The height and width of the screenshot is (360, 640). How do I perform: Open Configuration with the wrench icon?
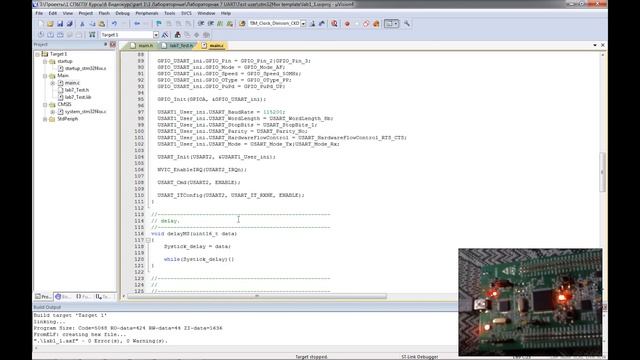point(407,24)
